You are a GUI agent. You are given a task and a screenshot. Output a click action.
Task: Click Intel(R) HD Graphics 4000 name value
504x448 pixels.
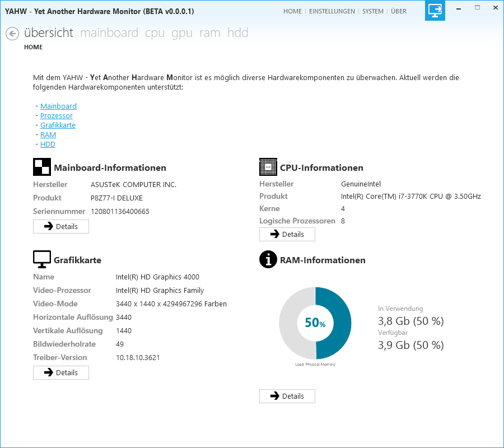coord(157,277)
